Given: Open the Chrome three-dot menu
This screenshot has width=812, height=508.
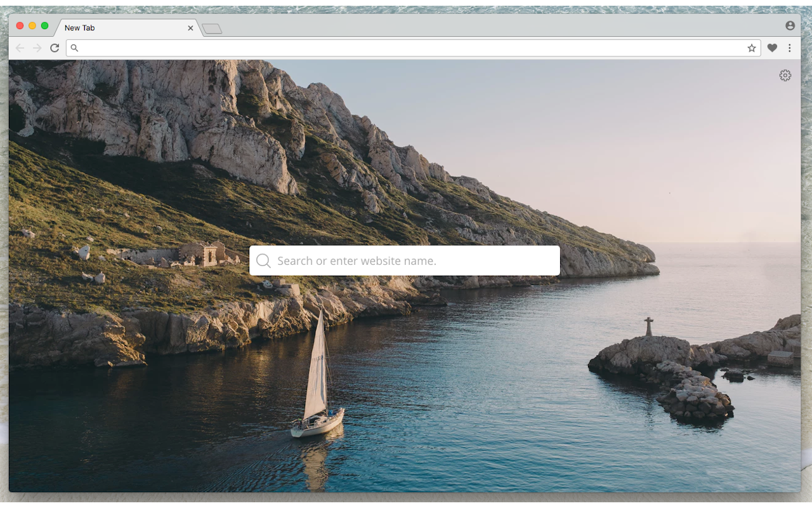Looking at the screenshot, I should (x=790, y=48).
